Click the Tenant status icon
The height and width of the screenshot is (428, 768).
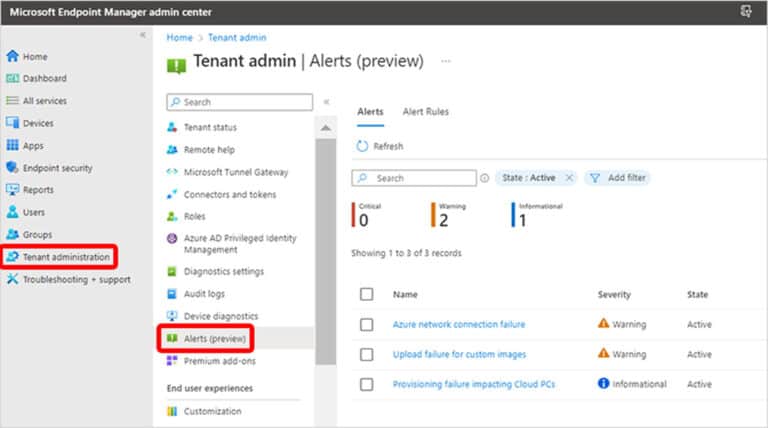pyautogui.click(x=172, y=127)
